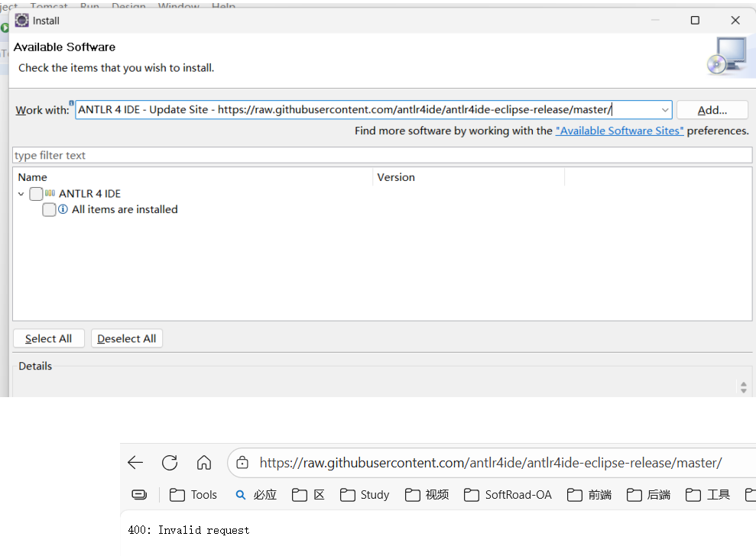Close the Install dialog window
The height and width of the screenshot is (556, 756).
(735, 20)
